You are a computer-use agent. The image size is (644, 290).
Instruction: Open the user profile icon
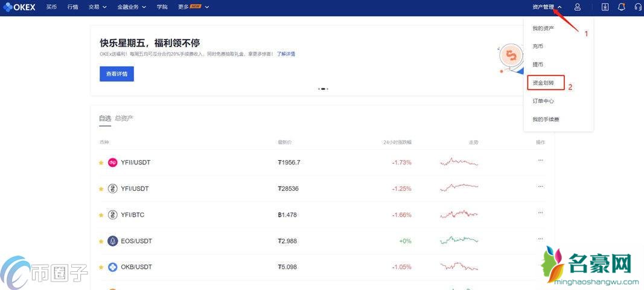(578, 7)
